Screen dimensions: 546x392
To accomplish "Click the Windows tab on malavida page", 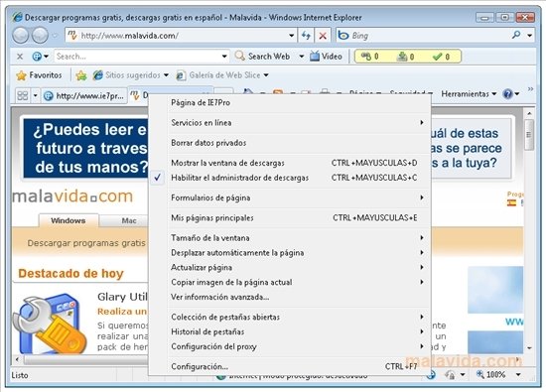I will click(68, 220).
